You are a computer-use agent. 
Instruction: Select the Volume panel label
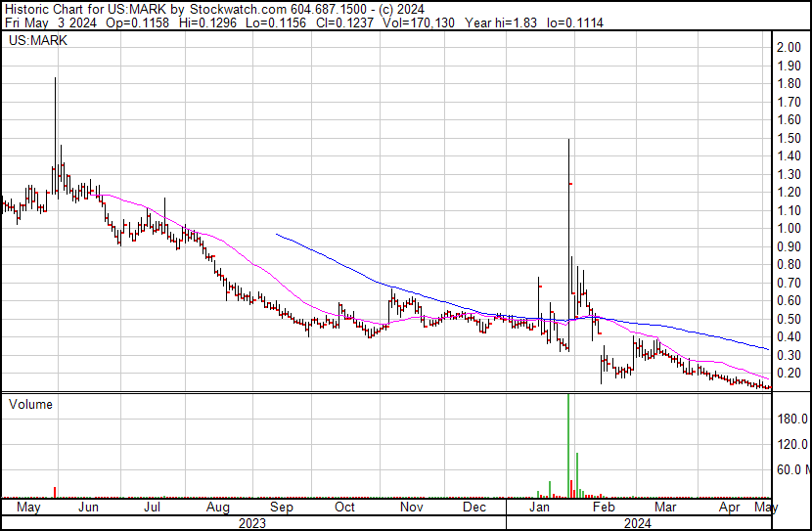(30, 404)
